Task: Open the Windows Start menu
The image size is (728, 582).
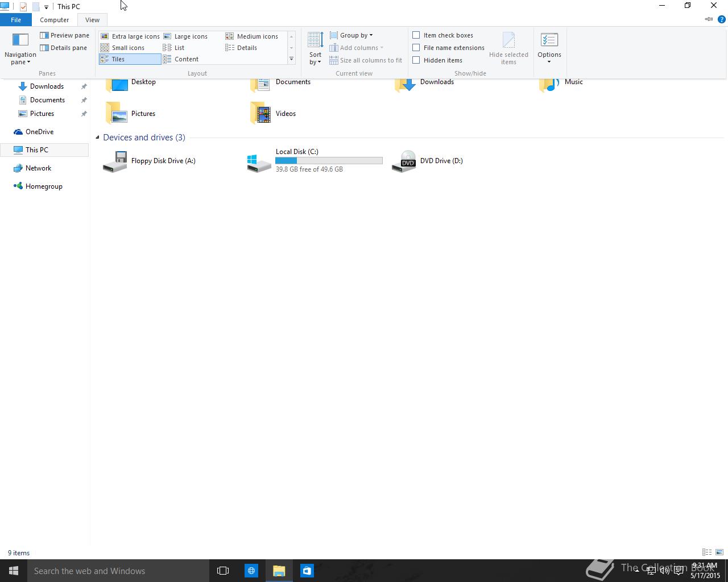Action: tap(14, 571)
